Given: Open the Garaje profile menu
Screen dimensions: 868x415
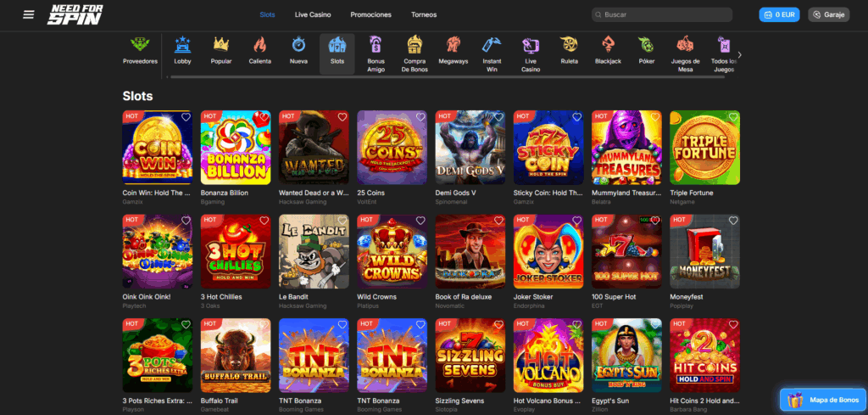Looking at the screenshot, I should (828, 14).
